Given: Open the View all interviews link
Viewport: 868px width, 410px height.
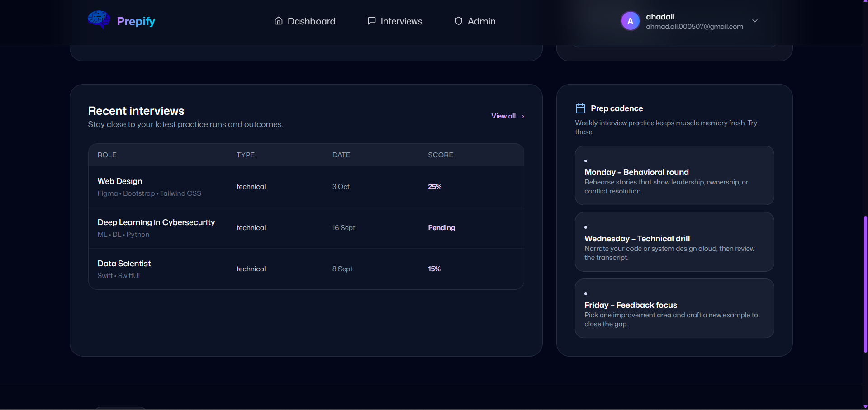Looking at the screenshot, I should coord(508,116).
